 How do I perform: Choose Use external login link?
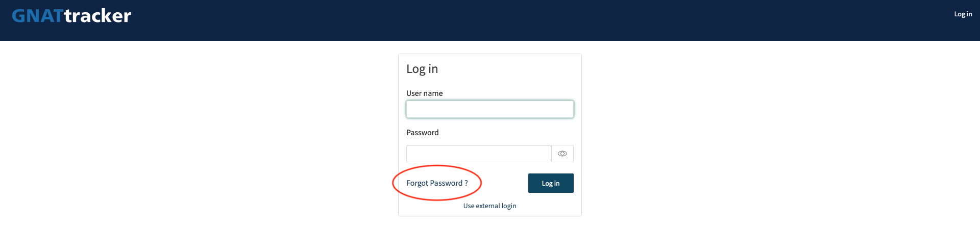pos(490,206)
